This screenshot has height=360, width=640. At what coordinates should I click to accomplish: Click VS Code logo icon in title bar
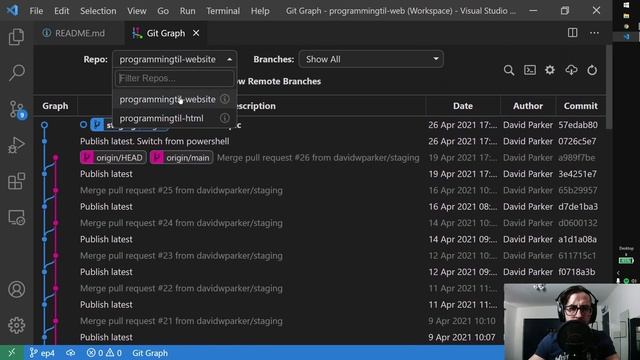pyautogui.click(x=13, y=10)
